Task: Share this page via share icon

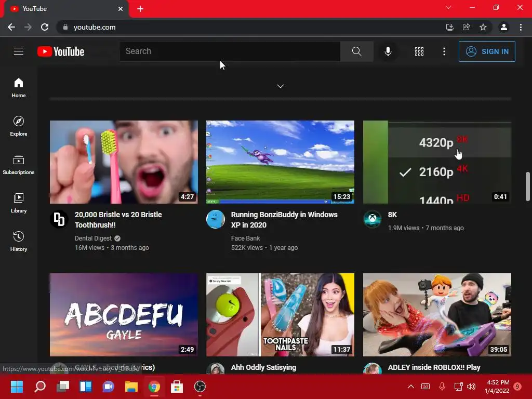Action: tap(466, 27)
